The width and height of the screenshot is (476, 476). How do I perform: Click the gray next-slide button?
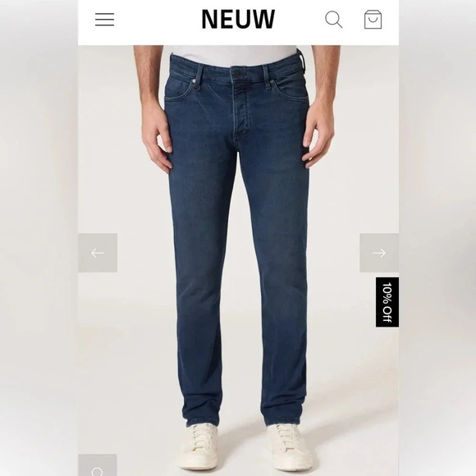(379, 253)
